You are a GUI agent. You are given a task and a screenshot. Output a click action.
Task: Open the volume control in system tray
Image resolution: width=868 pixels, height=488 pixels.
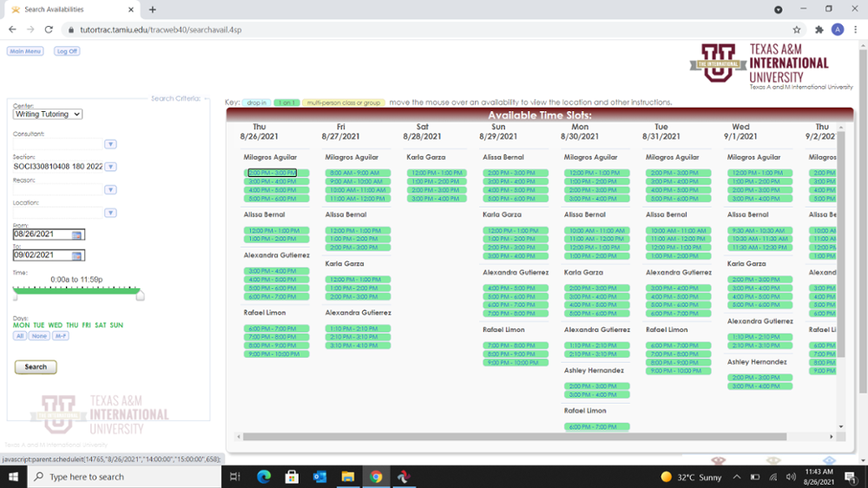[791, 477]
